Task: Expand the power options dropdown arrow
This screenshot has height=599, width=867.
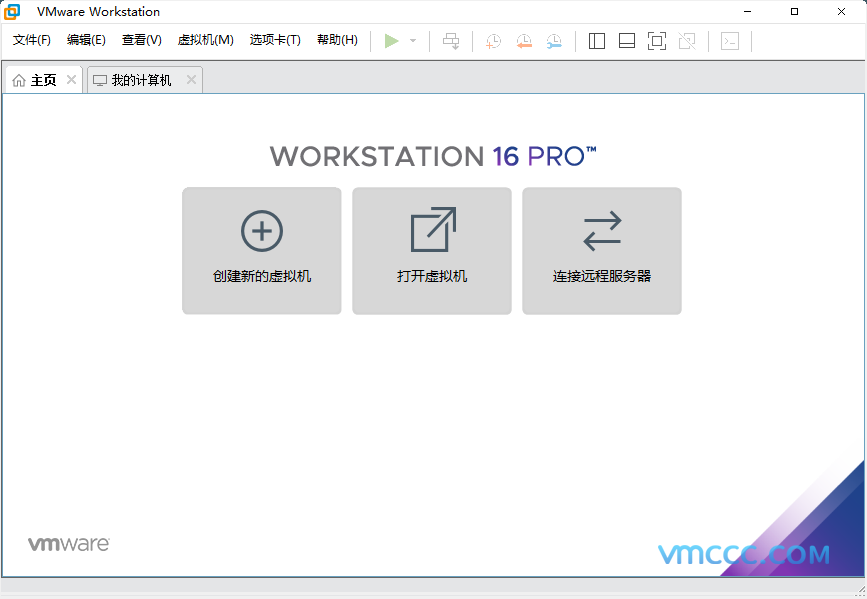Action: tap(413, 41)
